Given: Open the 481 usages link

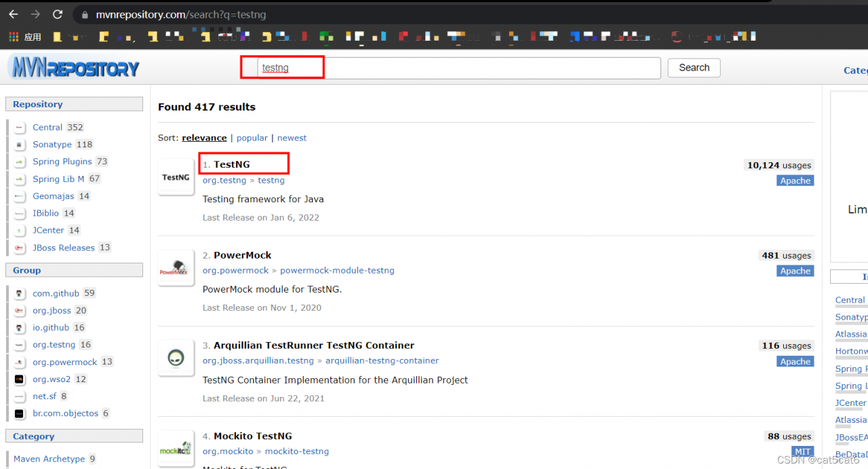Looking at the screenshot, I should pos(786,256).
